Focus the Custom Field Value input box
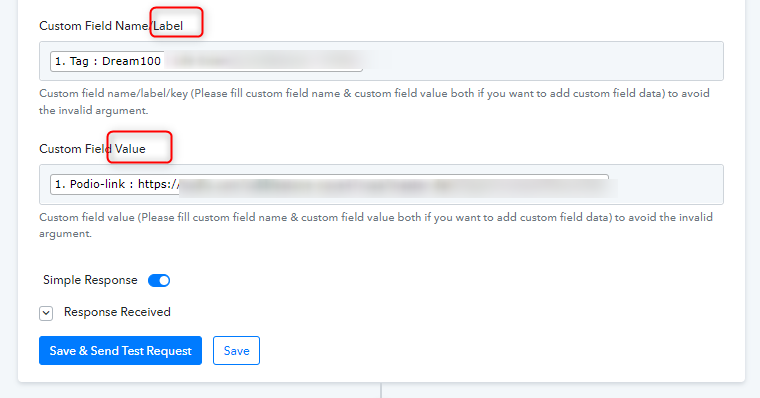 tap(381, 184)
